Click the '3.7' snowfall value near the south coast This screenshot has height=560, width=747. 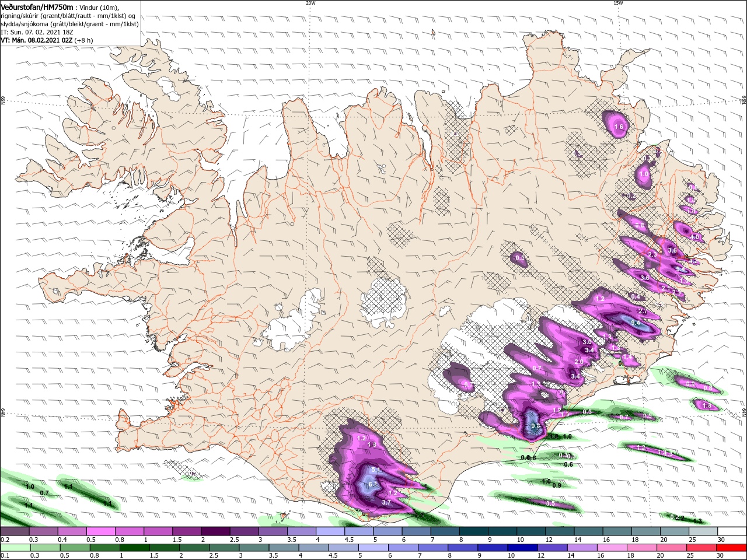pos(386,502)
